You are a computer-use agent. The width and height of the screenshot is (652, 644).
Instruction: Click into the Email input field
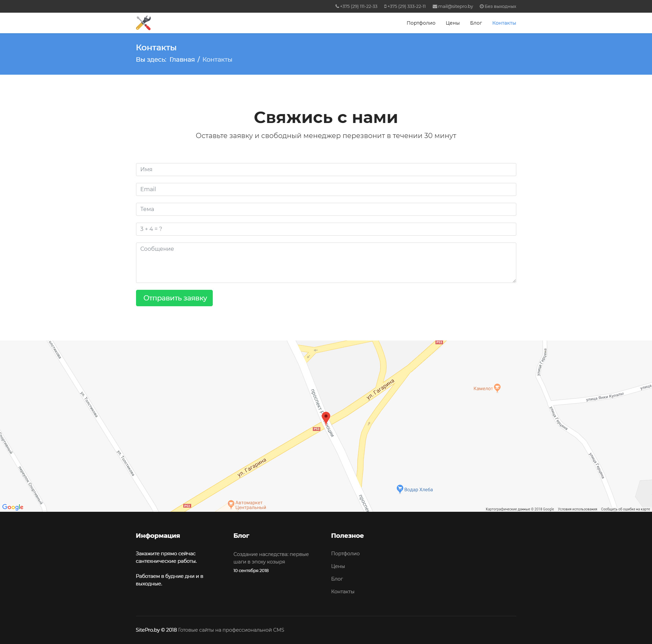click(x=326, y=189)
